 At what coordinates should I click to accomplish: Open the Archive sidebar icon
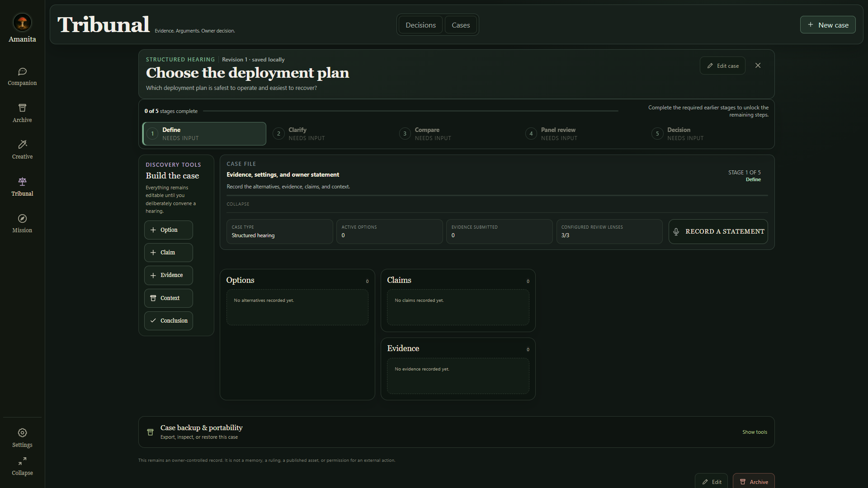click(x=22, y=108)
